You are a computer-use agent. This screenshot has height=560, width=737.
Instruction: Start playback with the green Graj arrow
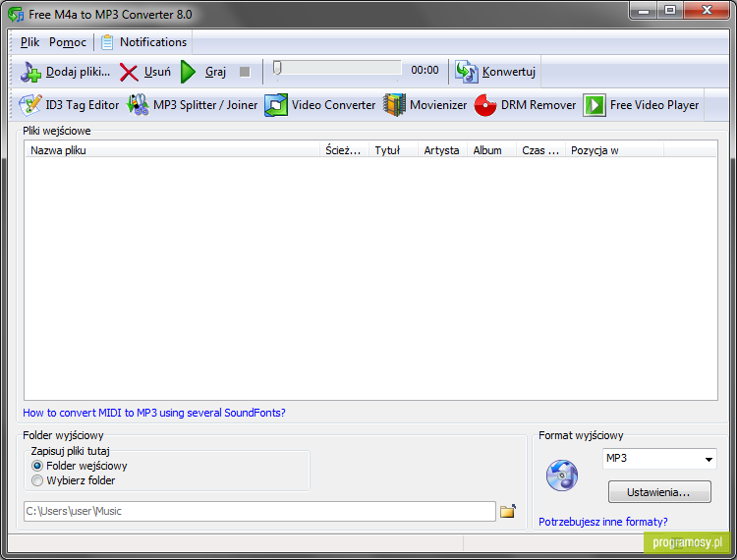coord(189,72)
